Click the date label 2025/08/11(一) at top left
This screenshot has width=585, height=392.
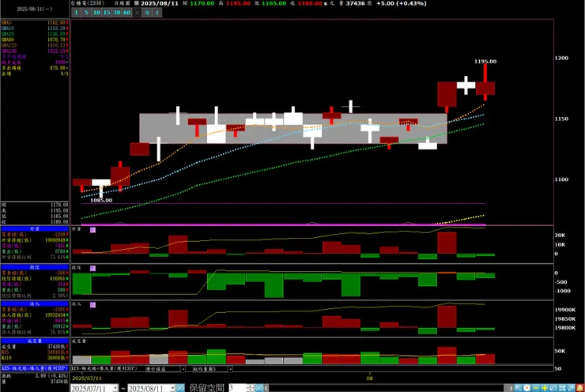click(x=35, y=9)
